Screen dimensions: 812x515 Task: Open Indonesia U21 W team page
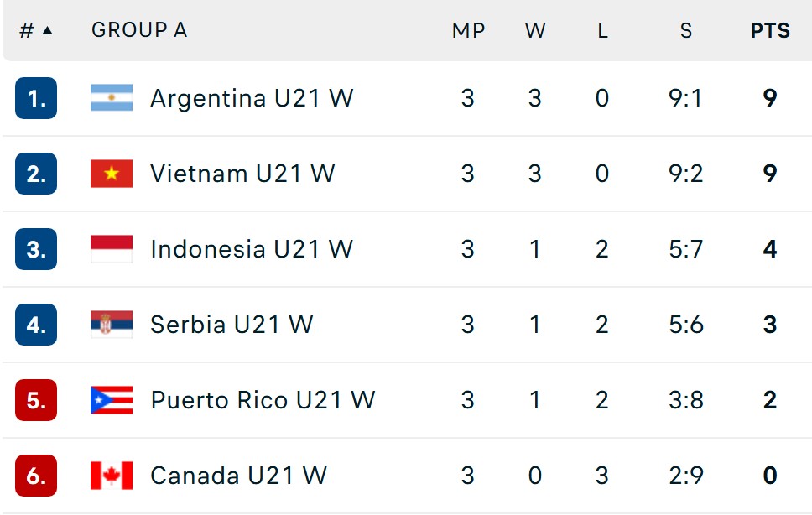pos(252,249)
